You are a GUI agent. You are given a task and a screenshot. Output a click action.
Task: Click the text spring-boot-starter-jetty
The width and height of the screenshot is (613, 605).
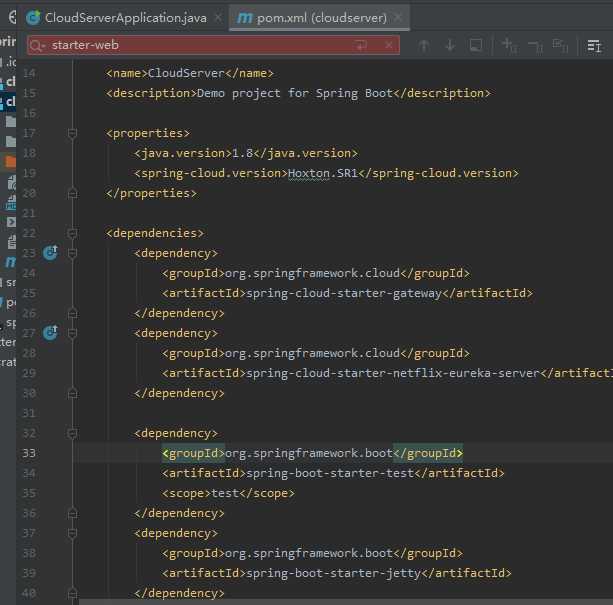[x=333, y=573]
